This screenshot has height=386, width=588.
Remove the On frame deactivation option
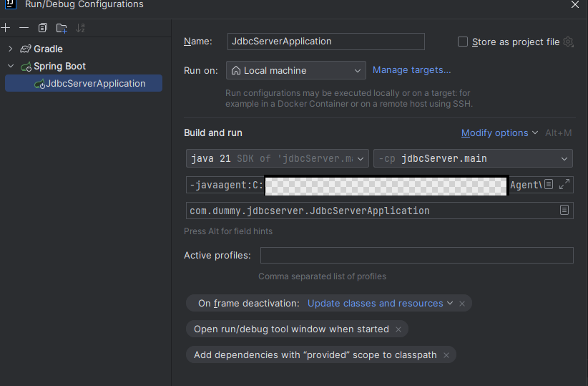point(462,304)
